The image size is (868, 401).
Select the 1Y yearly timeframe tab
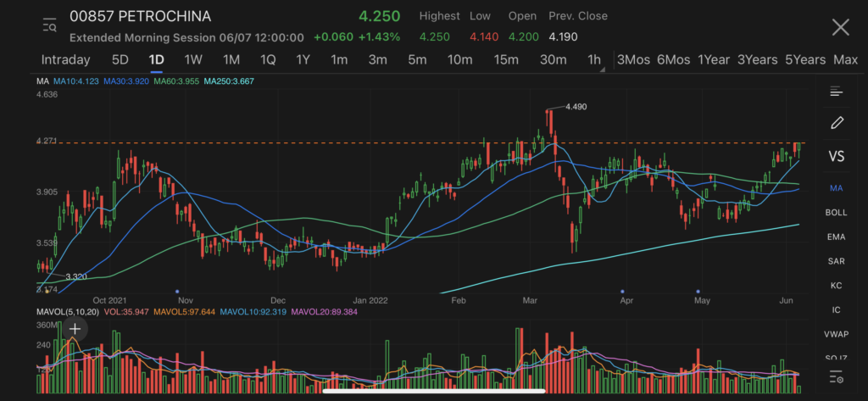tap(303, 60)
